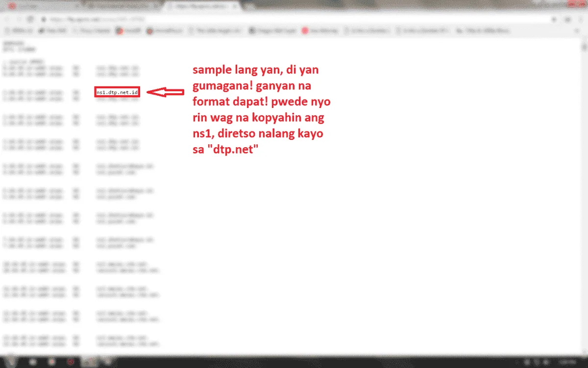Open the browser menu icon at far right of the toolbar
This screenshot has height=368, width=588.
pos(581,19)
